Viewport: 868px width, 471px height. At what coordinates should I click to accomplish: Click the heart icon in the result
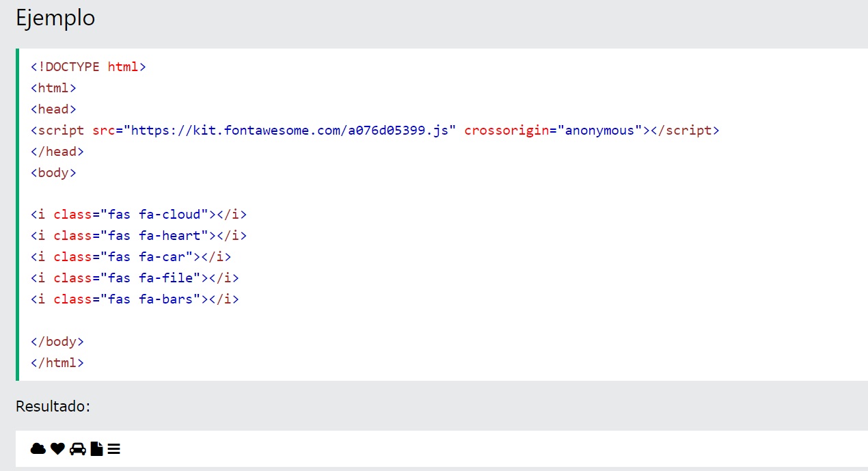(57, 448)
